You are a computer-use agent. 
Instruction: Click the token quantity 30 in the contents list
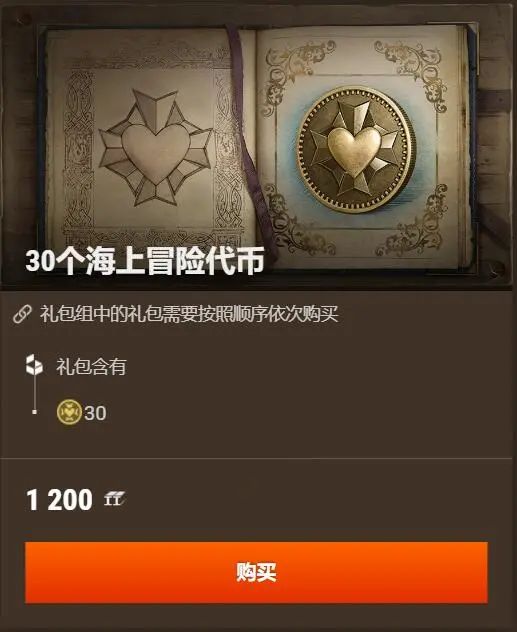point(96,414)
